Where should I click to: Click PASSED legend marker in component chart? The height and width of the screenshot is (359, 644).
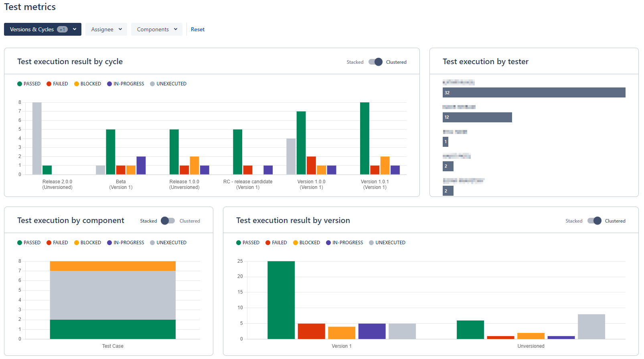point(20,243)
